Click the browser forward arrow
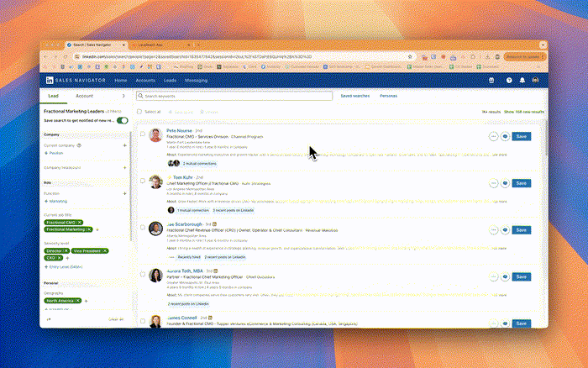The image size is (588, 368). [x=55, y=56]
